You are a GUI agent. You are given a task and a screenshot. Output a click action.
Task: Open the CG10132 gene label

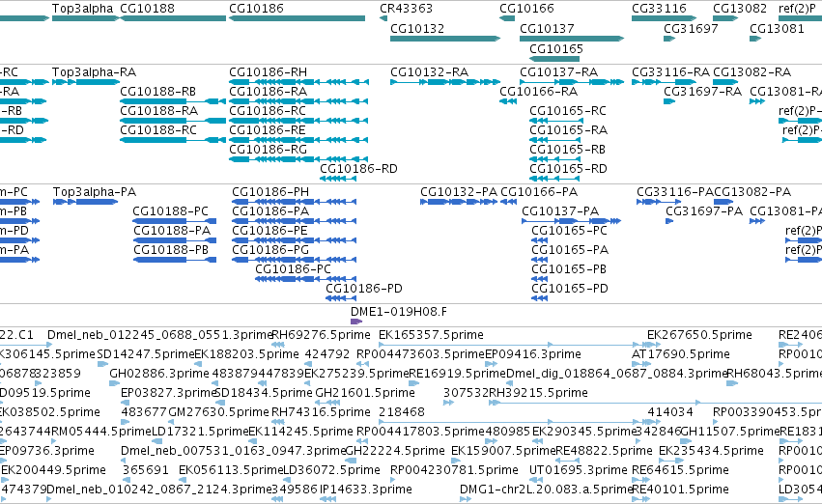(x=417, y=28)
